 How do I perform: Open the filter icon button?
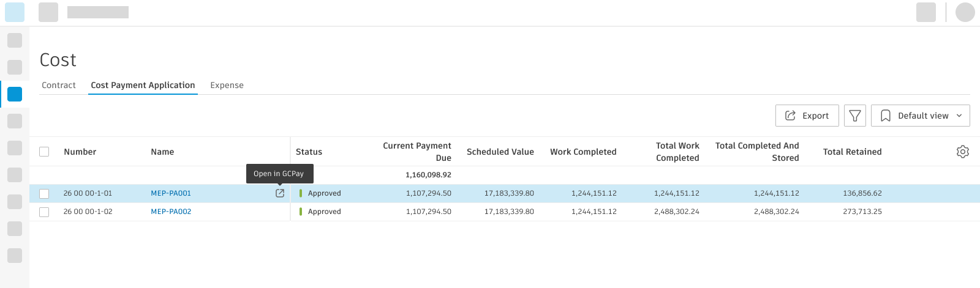tap(855, 116)
